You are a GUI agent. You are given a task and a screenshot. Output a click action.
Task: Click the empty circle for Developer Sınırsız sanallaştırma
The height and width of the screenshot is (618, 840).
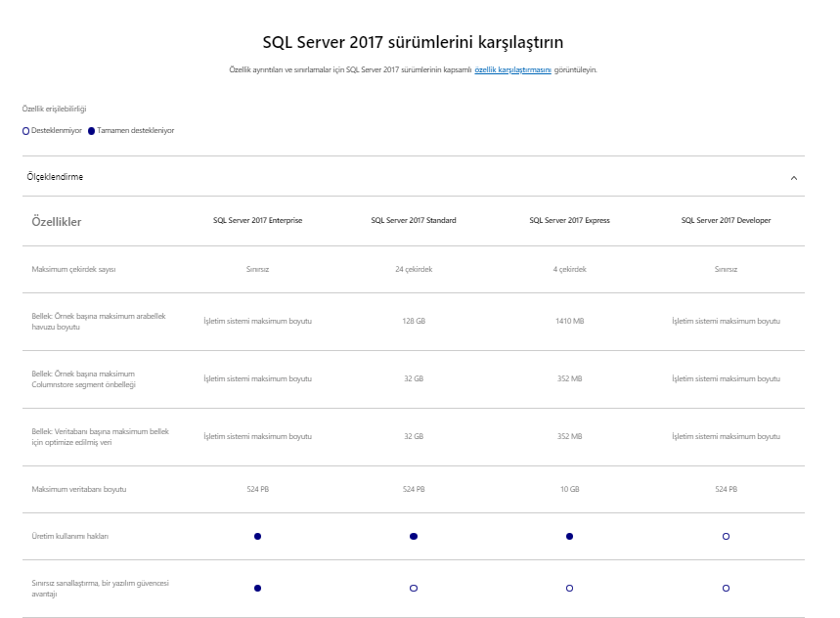[x=726, y=588]
